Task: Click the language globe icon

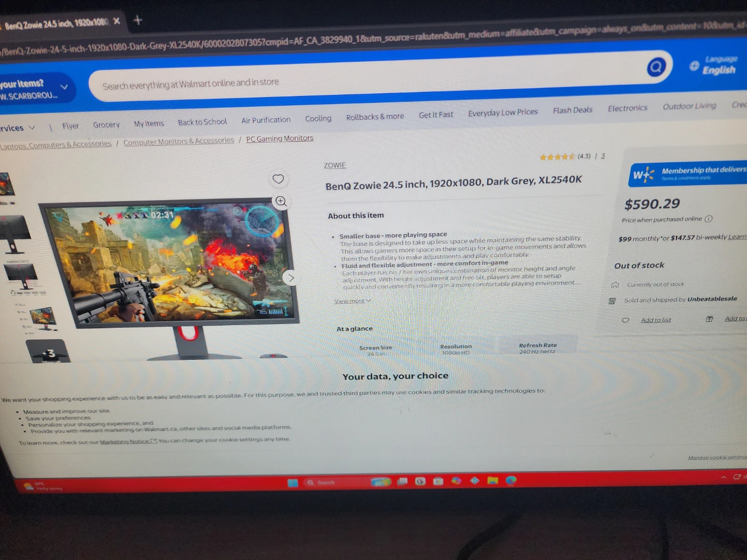Action: click(694, 66)
